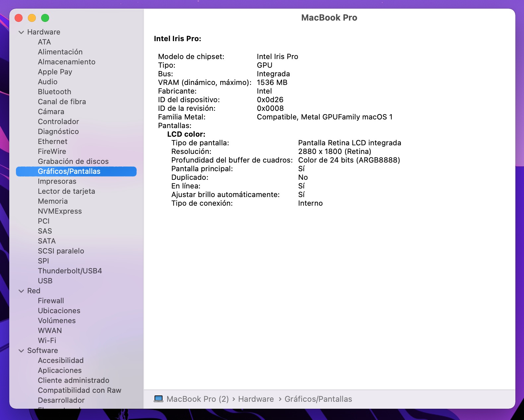524x420 pixels.
Task: Click the yellow minimize window button
Action: click(x=32, y=18)
